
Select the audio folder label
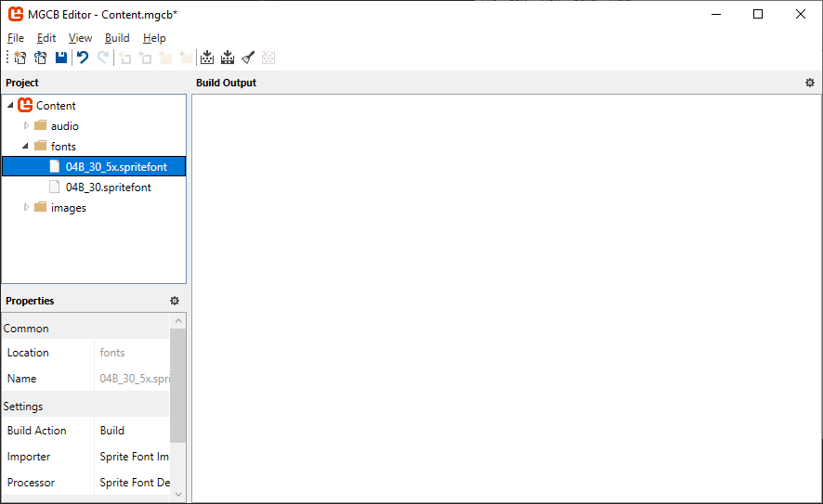tap(65, 126)
